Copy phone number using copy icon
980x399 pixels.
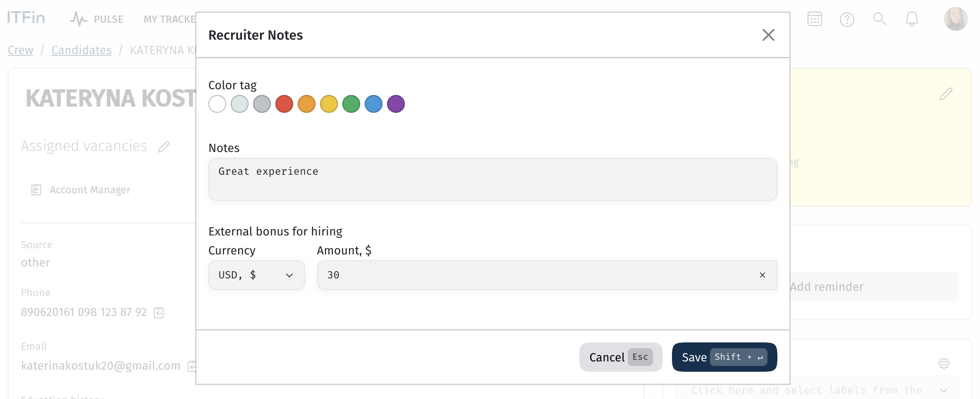159,313
